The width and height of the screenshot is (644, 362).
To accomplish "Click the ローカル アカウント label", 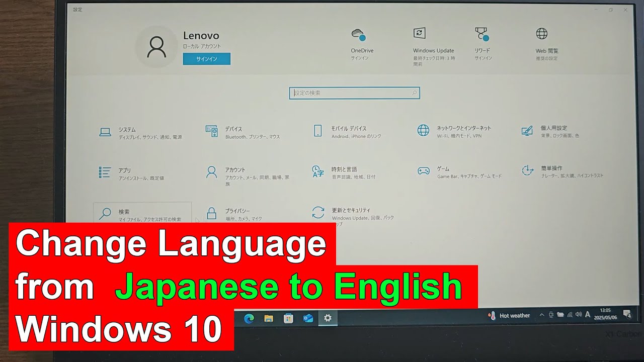I will coord(202,46).
